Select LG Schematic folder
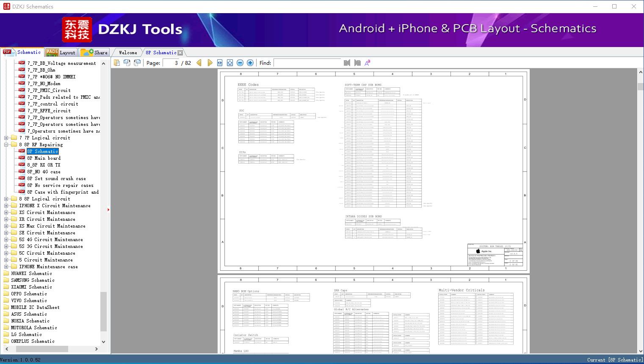Image resolution: width=644 pixels, height=364 pixels. point(26,334)
